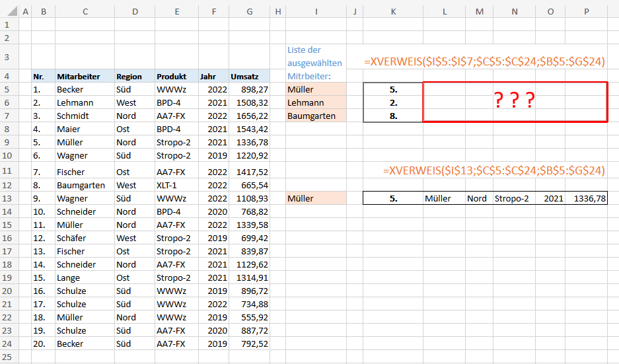Select the '20.' number cell
619x364 pixels.
tap(44, 344)
